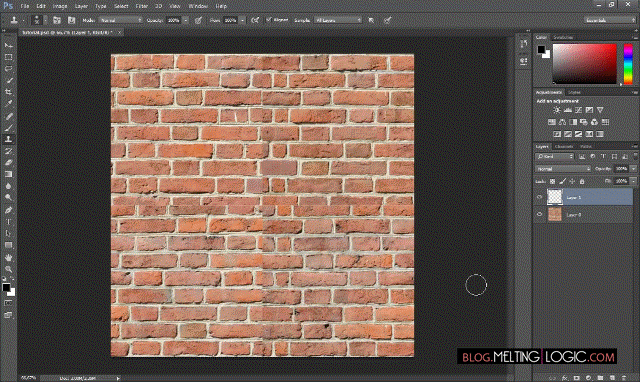Select the Lasso tool
The width and height of the screenshot is (640, 382).
(x=8, y=69)
